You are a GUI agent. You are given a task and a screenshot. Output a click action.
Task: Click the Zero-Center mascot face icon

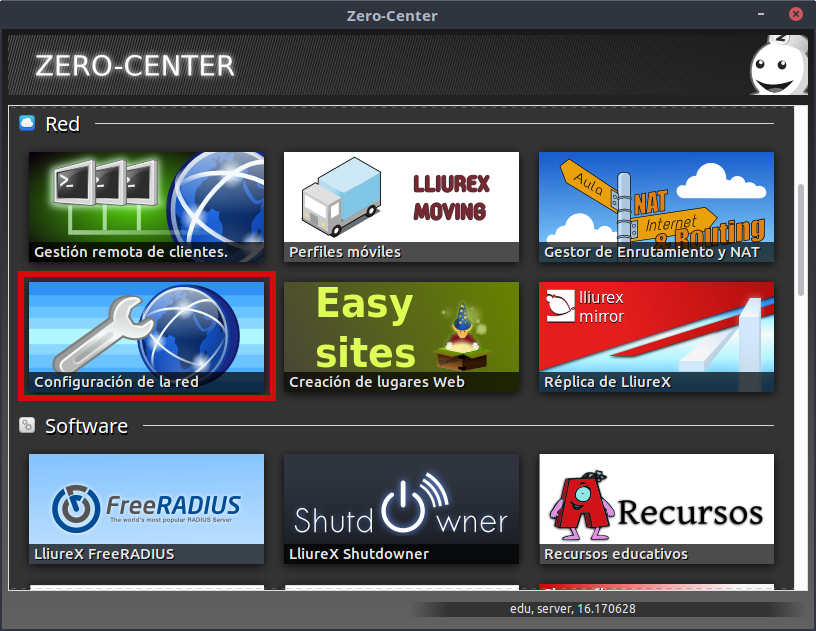coord(777,68)
